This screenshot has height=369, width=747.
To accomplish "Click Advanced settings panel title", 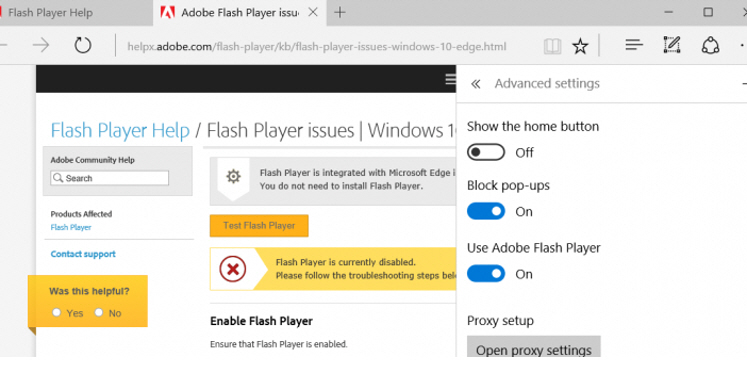I will point(547,84).
